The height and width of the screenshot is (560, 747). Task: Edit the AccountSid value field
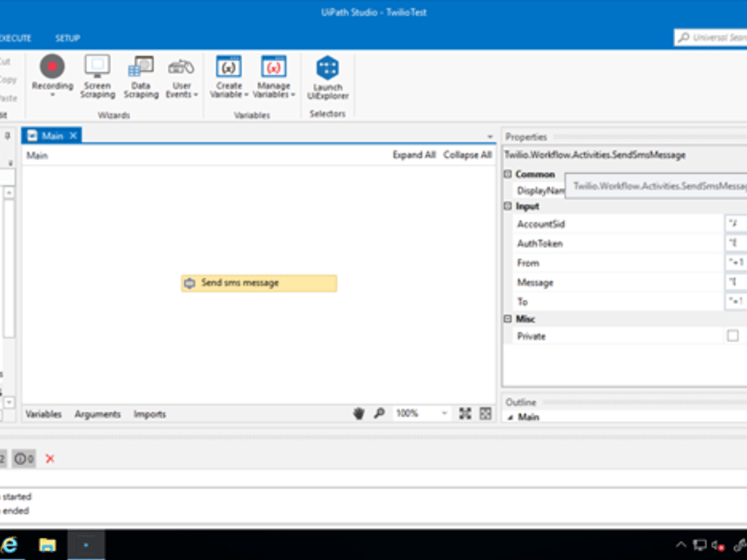(x=735, y=224)
